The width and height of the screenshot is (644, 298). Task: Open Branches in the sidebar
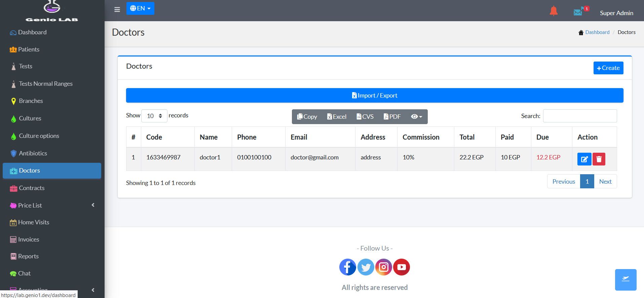coord(52,101)
